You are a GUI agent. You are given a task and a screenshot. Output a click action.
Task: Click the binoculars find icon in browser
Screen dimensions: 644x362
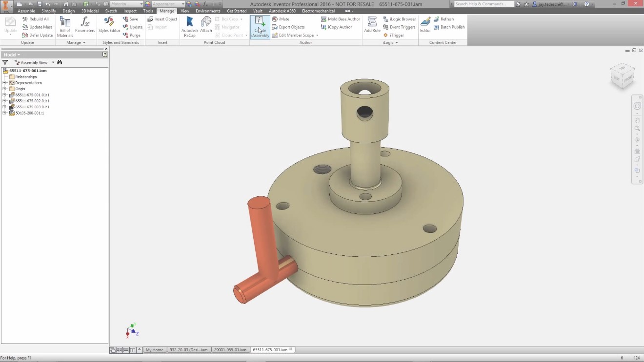tap(60, 62)
